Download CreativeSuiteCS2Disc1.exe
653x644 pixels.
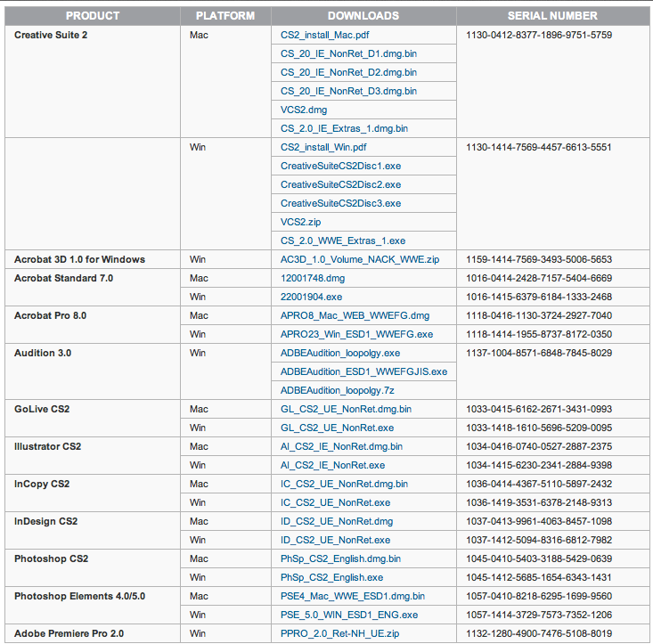340,166
